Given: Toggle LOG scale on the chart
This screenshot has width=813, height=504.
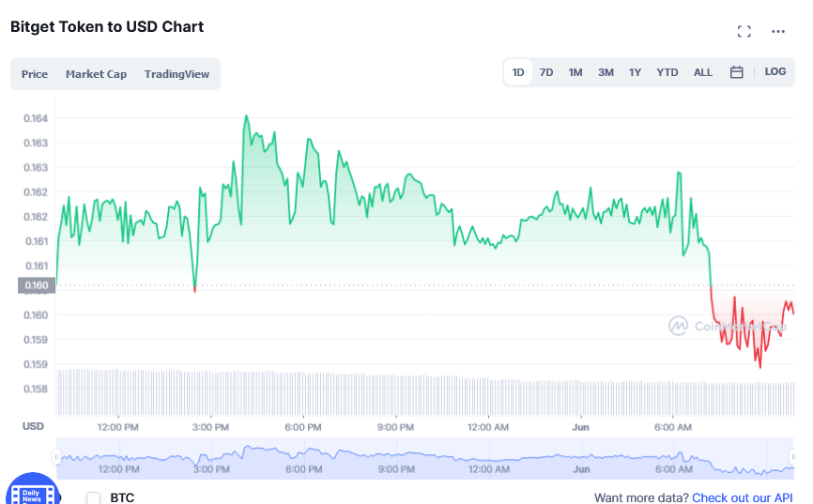Looking at the screenshot, I should point(775,71).
